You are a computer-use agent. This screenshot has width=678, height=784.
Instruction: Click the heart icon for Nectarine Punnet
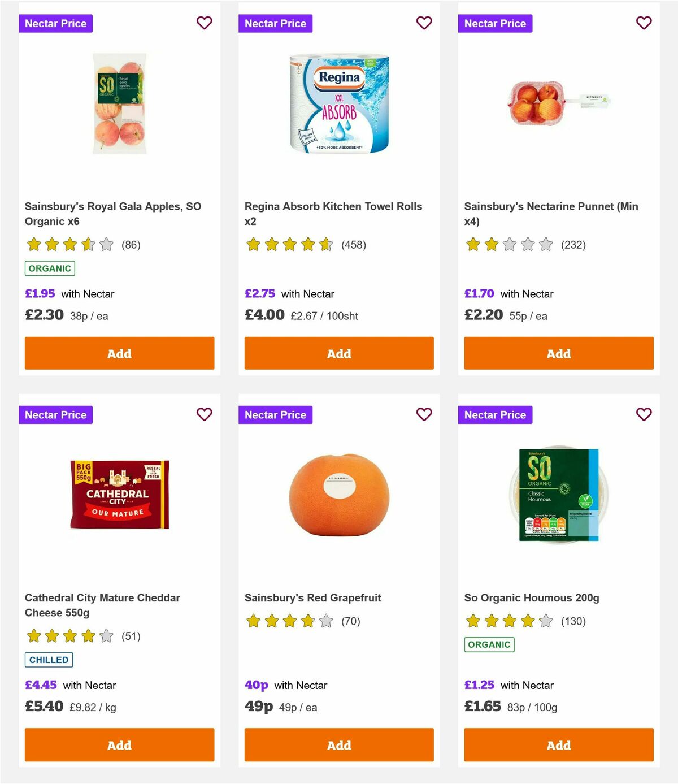(644, 23)
